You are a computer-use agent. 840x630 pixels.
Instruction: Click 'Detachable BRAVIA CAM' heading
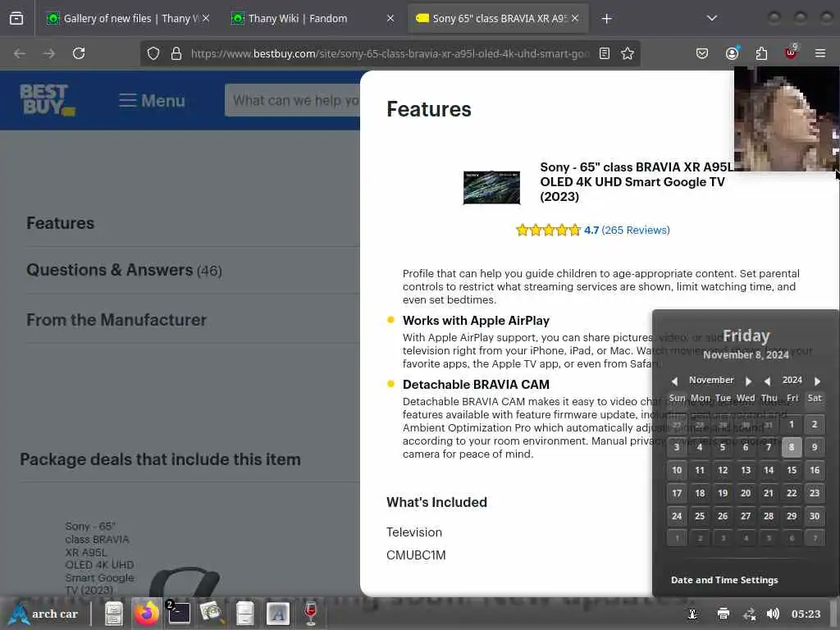click(x=476, y=385)
